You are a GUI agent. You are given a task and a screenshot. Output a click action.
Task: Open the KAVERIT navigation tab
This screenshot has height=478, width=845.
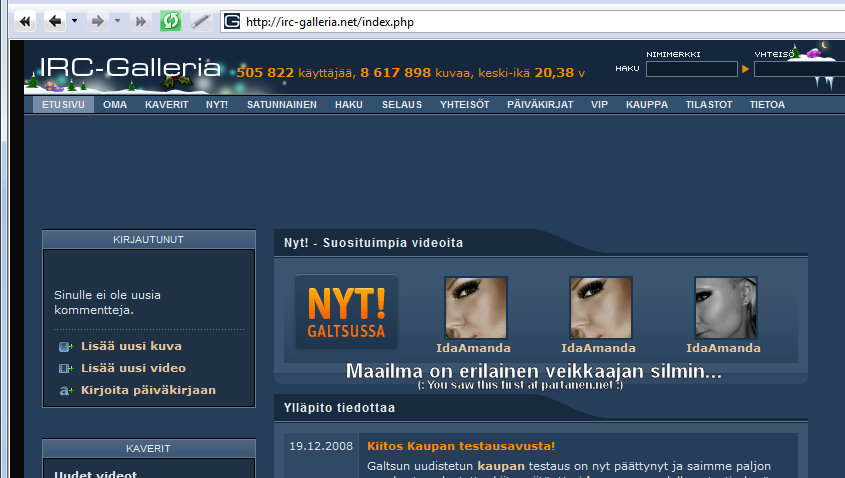[x=167, y=105]
